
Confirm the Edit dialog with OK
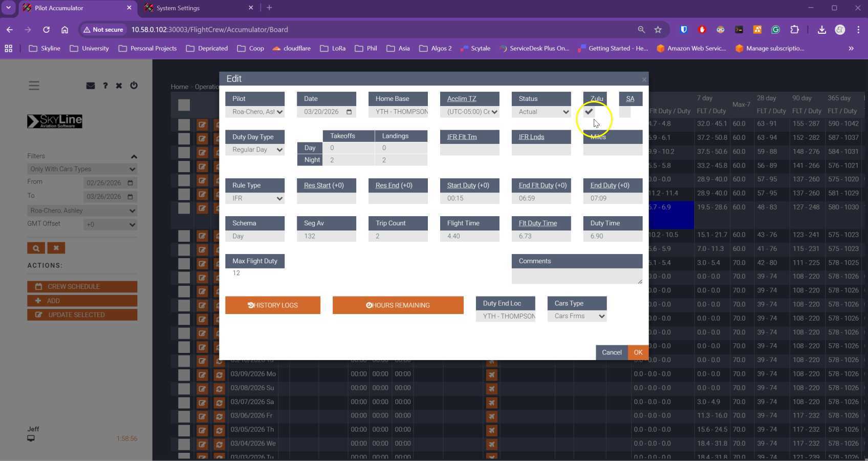638,352
